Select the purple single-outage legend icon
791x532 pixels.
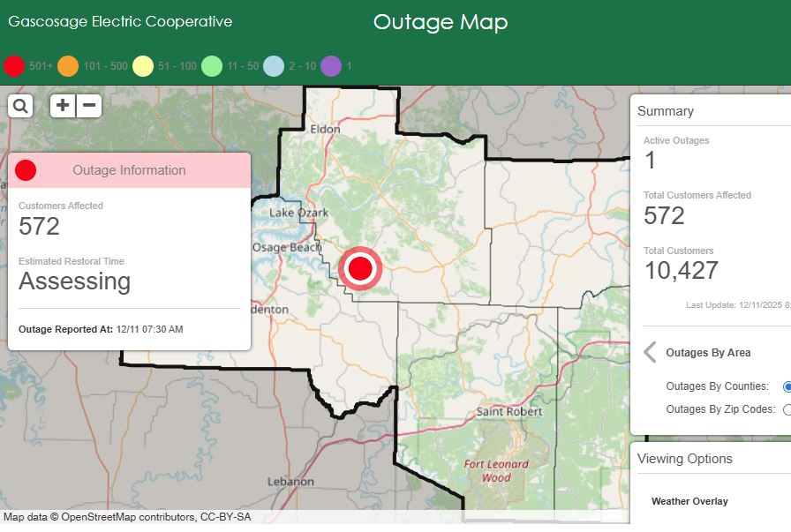(331, 65)
